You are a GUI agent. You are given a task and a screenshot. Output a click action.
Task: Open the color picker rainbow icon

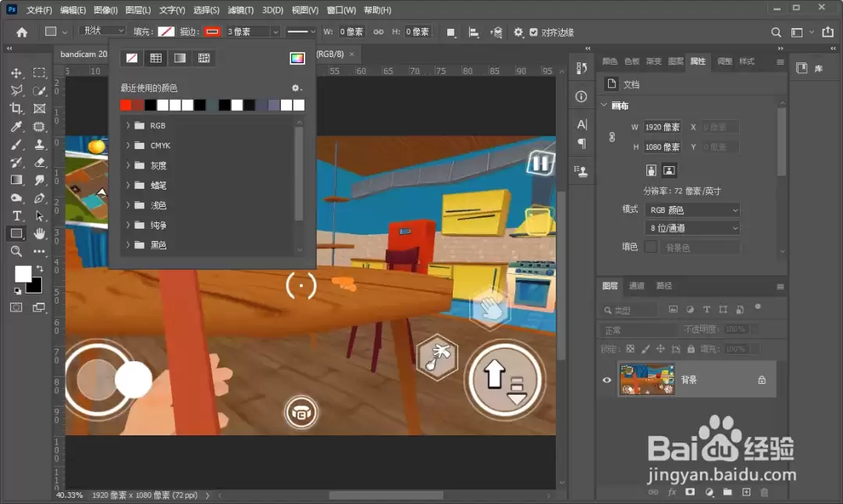coord(297,58)
